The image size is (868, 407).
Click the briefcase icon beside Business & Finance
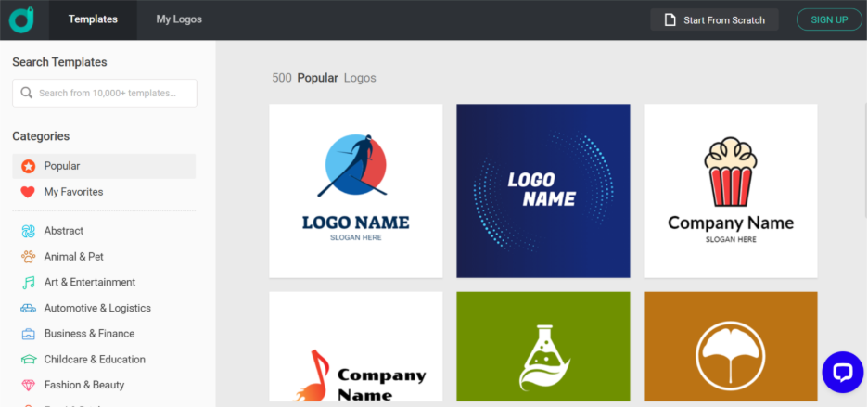point(28,334)
